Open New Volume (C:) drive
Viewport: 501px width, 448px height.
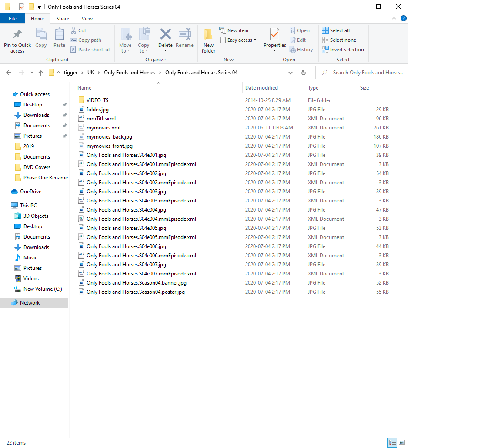click(38, 289)
